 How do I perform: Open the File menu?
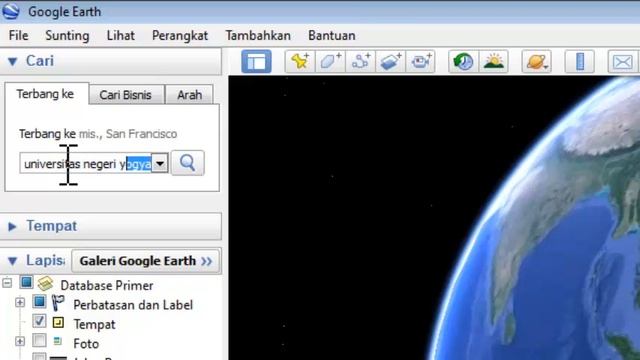tap(18, 36)
